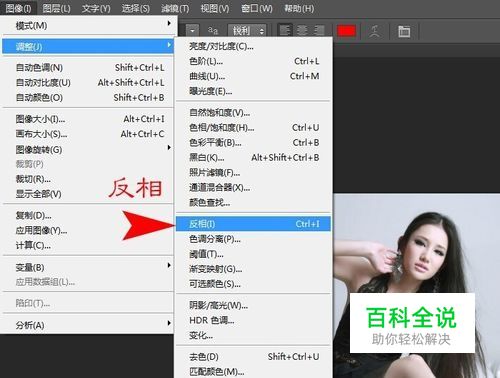The height and width of the screenshot is (378, 500).
Task: Click 反相(I) invert menu item
Action: (x=253, y=224)
